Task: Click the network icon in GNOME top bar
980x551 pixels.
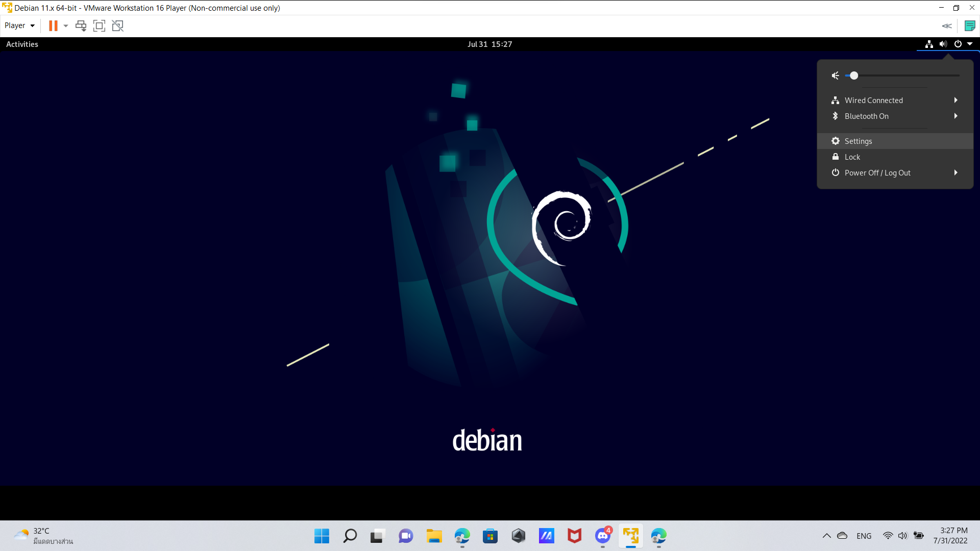Action: (x=929, y=44)
